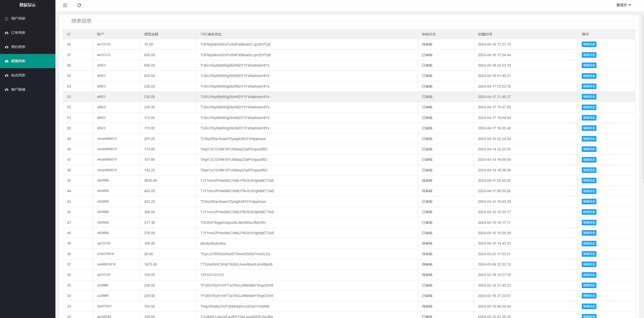Screen dimensions: 644x318
Task: Click the cloud icon beside 提现列表
Action: click(x=7, y=61)
